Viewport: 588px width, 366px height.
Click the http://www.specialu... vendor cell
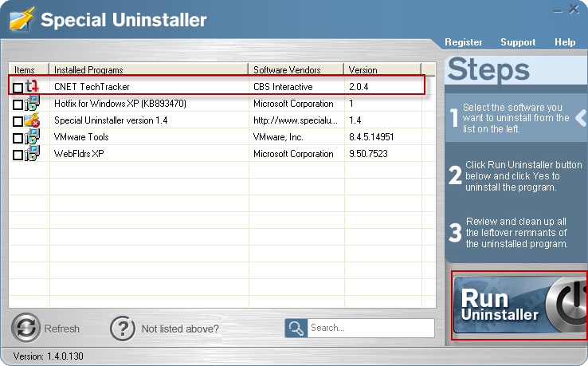pyautogui.click(x=296, y=120)
